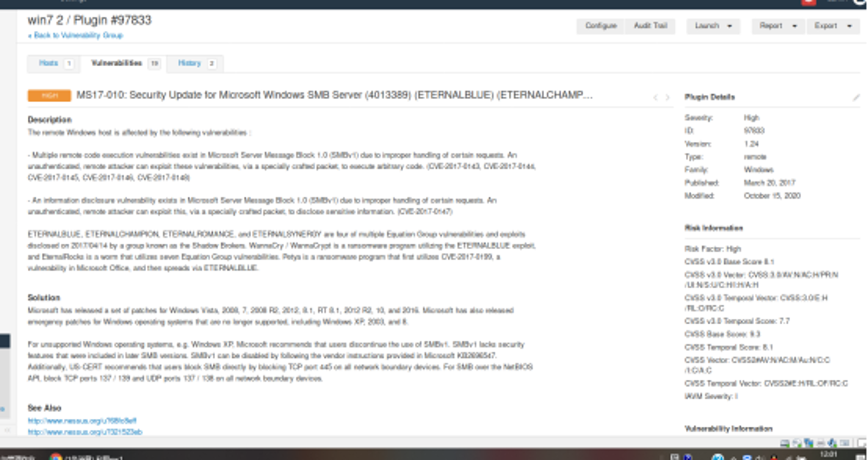
Task: Click the MS17-010 vulnerability title
Action: tap(334, 95)
